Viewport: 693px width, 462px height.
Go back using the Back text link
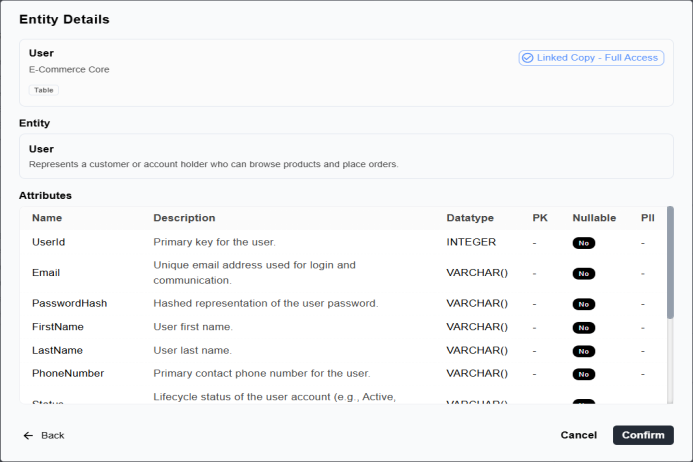click(53, 435)
